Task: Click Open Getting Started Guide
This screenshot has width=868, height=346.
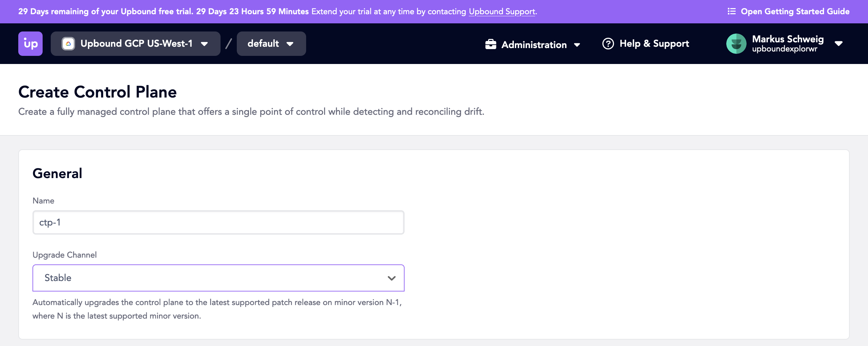Action: tap(789, 12)
